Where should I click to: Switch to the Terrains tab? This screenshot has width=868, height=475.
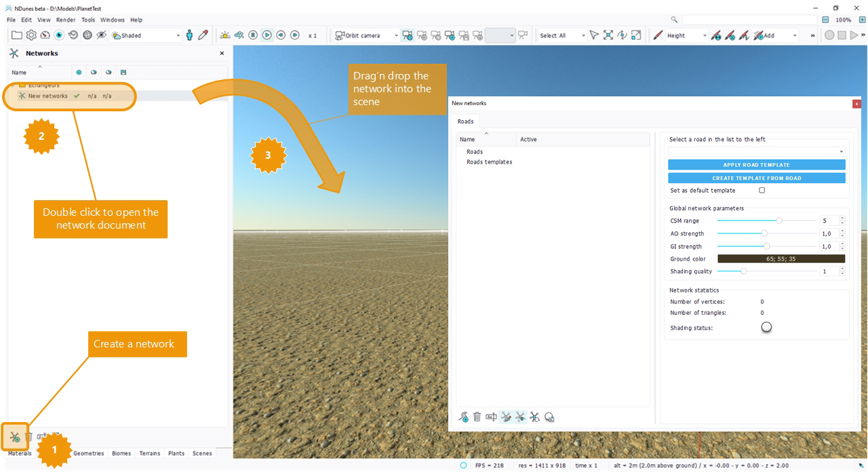point(150,453)
